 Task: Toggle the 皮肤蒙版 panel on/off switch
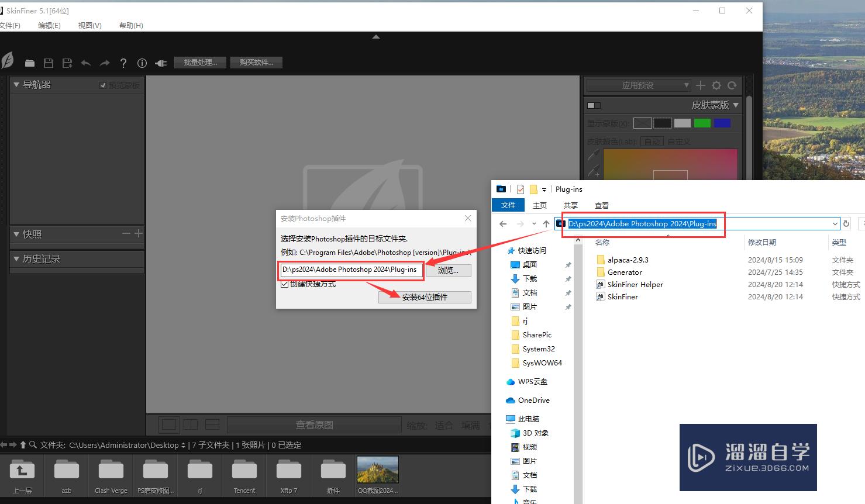pos(594,105)
